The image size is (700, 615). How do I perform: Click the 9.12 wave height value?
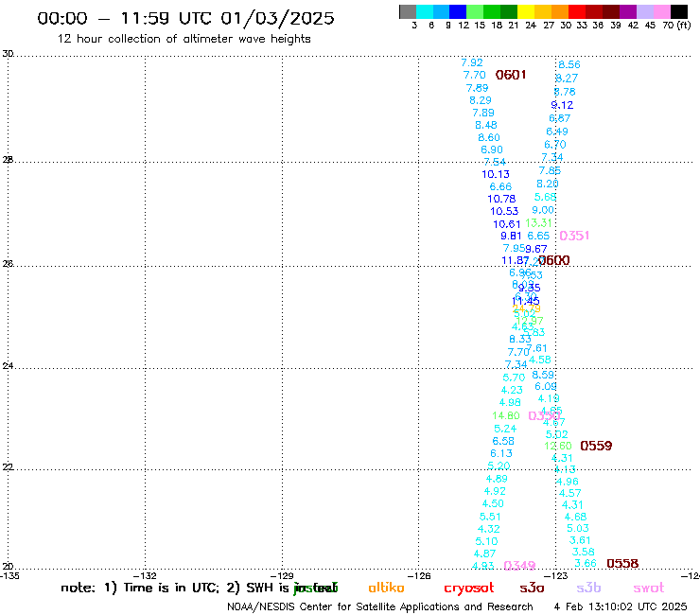click(x=562, y=105)
